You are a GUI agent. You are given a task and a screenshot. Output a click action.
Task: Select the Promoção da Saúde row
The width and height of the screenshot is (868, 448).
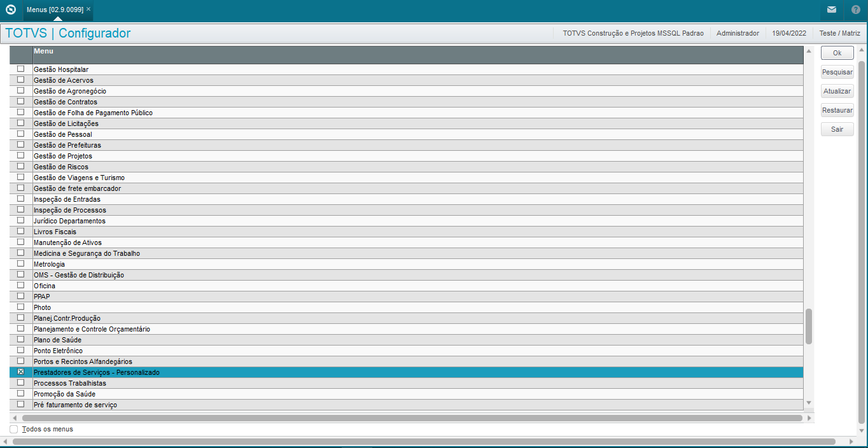pos(406,394)
